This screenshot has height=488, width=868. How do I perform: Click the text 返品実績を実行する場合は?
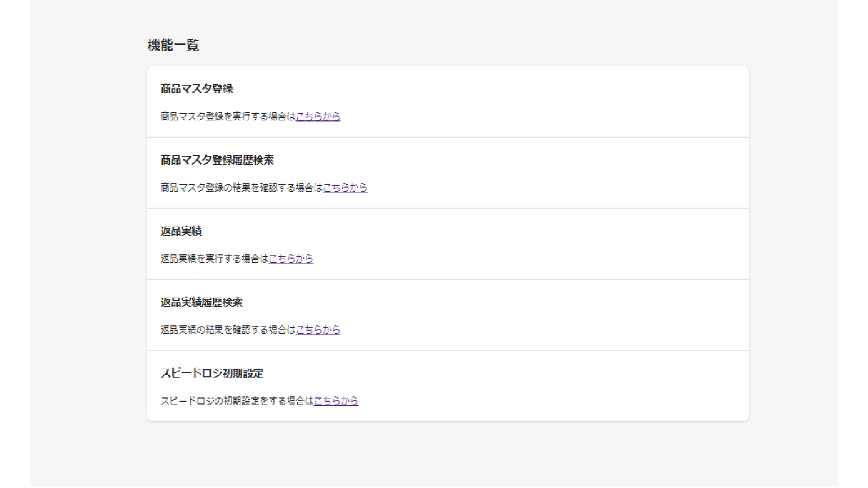[x=214, y=259]
